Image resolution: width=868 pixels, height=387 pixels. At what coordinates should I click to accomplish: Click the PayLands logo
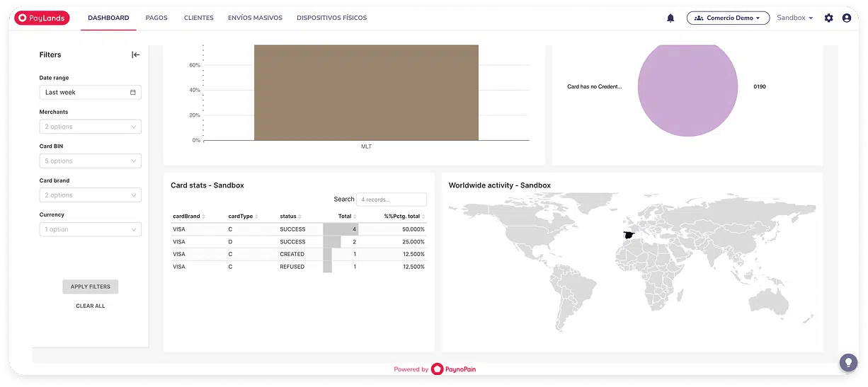click(x=42, y=18)
